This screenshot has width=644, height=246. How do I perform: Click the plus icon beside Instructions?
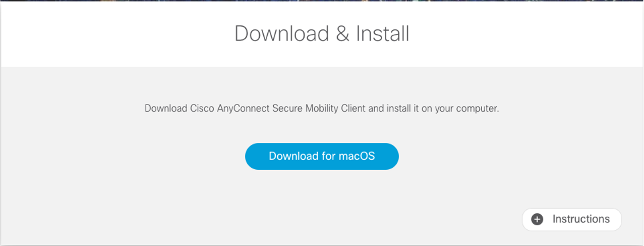(538, 219)
